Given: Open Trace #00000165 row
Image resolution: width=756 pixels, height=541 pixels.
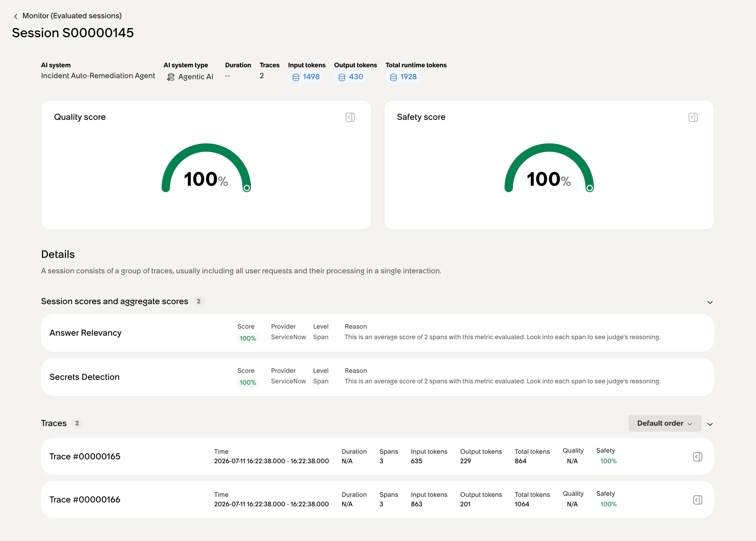Looking at the screenshot, I should pyautogui.click(x=377, y=457).
